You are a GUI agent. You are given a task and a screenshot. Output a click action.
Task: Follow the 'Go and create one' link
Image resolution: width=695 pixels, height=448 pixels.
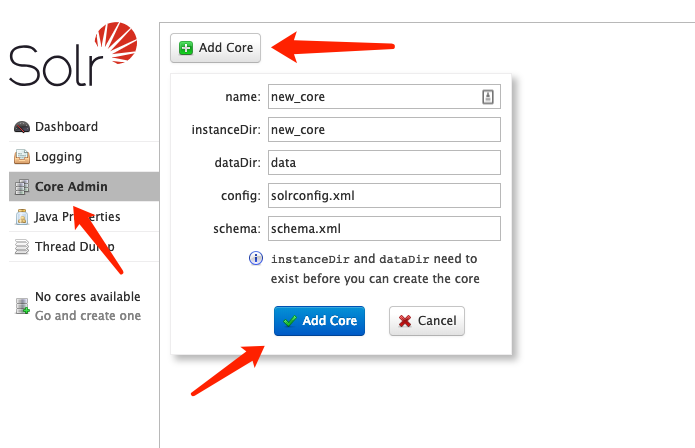coord(88,316)
